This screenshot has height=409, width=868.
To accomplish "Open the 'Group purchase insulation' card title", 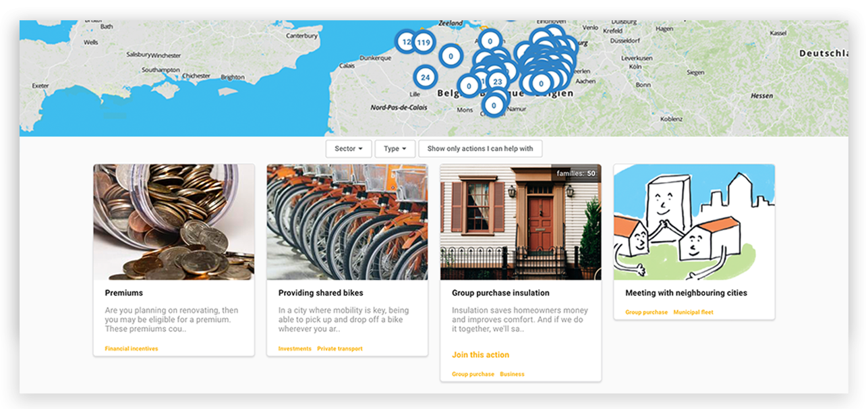I will pyautogui.click(x=500, y=293).
